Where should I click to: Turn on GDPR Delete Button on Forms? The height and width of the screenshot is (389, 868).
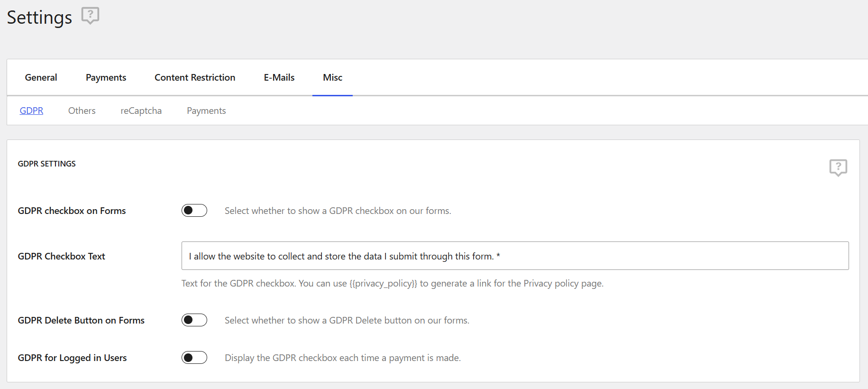point(194,320)
